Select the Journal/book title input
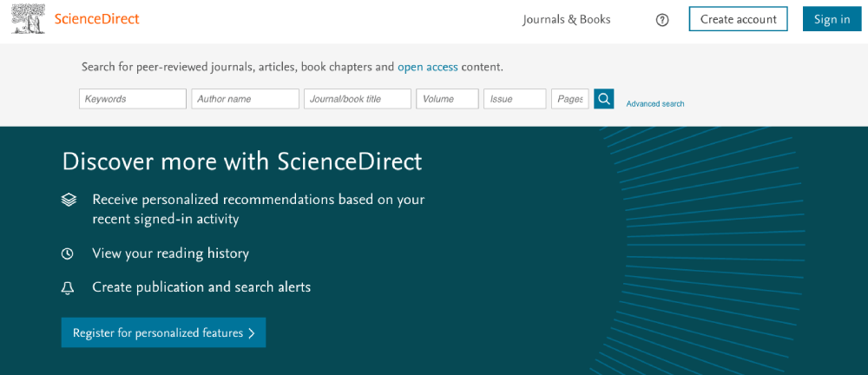The width and height of the screenshot is (868, 375). (x=357, y=99)
